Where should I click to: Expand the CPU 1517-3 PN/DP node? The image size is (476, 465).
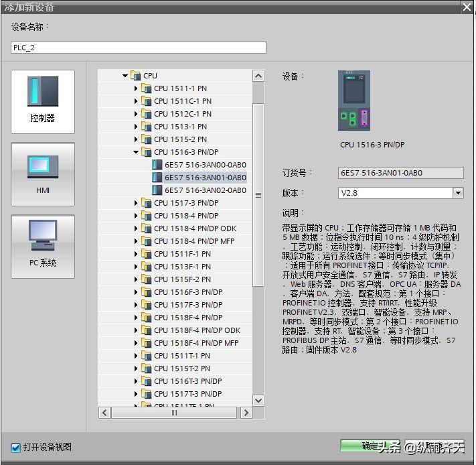[136, 203]
